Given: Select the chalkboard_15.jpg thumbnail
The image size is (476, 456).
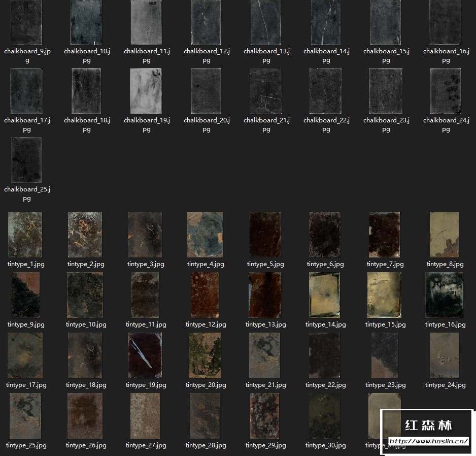Looking at the screenshot, I should pyautogui.click(x=386, y=22).
